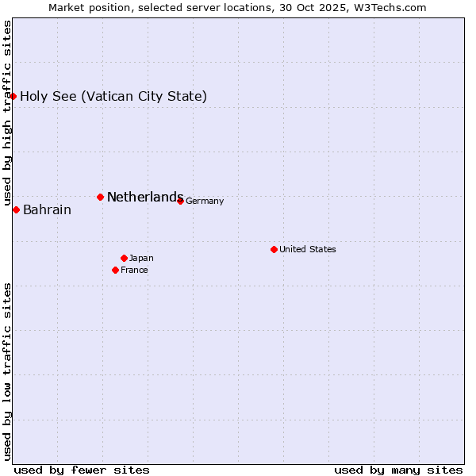This screenshot has width=476, height=476.
Task: Select the United States text label
Action: (308, 250)
